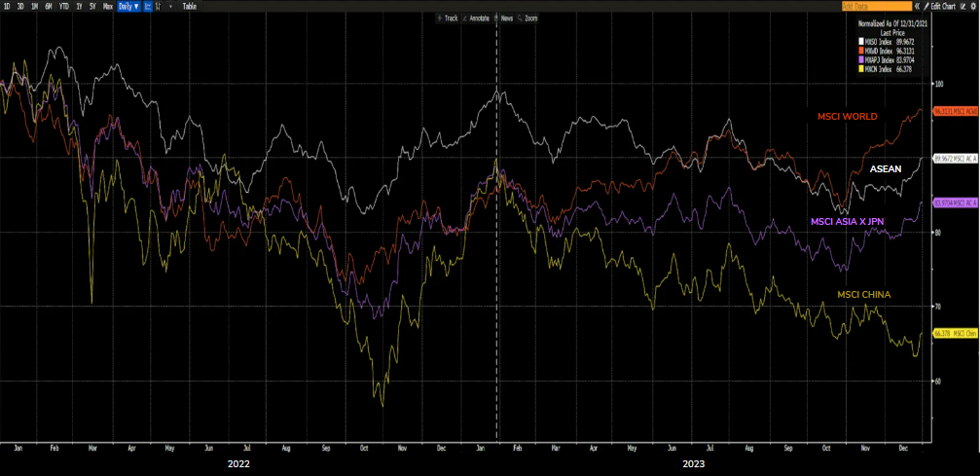Click the yellow MXCN Index legend swatch

[861, 69]
